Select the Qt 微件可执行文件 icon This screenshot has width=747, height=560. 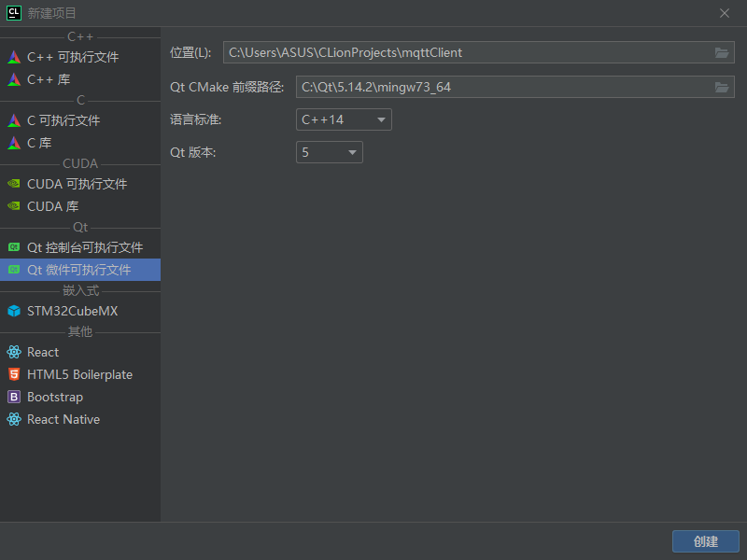[14, 270]
